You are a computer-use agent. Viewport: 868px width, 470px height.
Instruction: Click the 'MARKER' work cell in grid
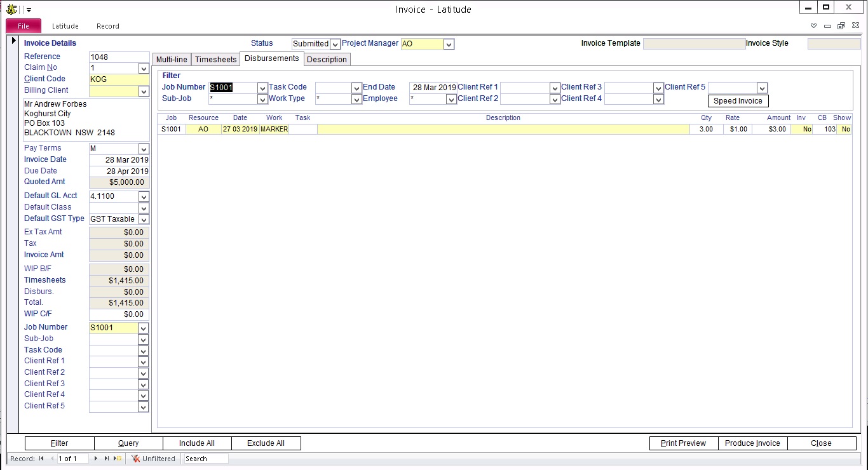[x=274, y=129]
